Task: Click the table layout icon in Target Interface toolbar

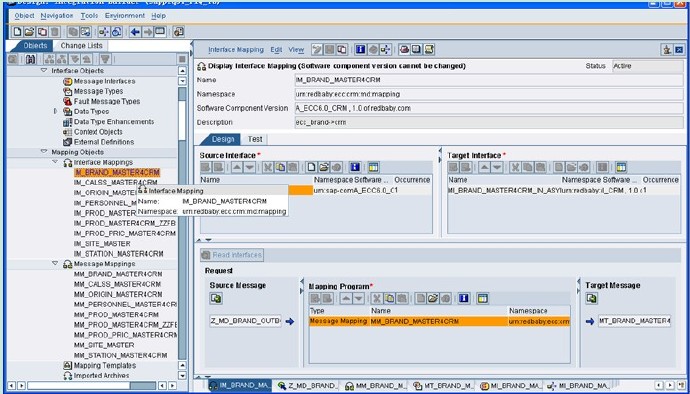Action: click(x=621, y=167)
